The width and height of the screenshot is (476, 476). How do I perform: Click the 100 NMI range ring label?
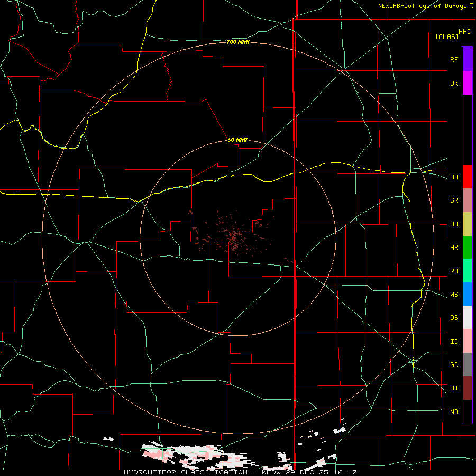(x=238, y=42)
